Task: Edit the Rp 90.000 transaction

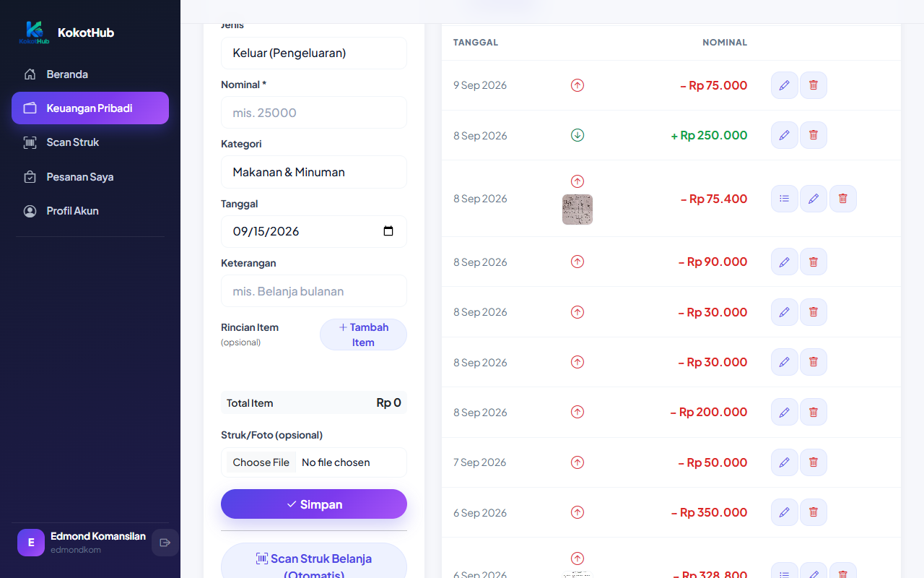Action: coord(784,262)
